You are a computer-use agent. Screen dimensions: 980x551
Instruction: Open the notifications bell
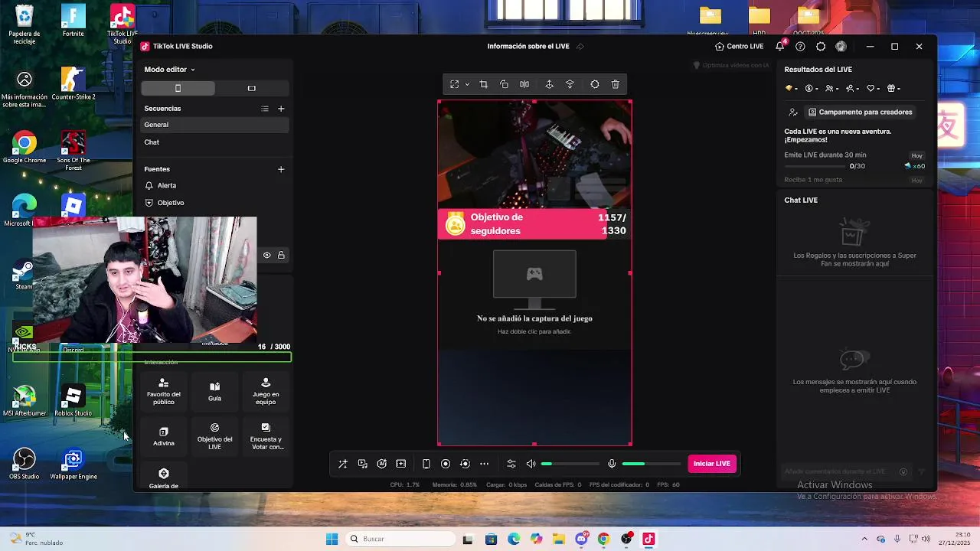tap(780, 46)
